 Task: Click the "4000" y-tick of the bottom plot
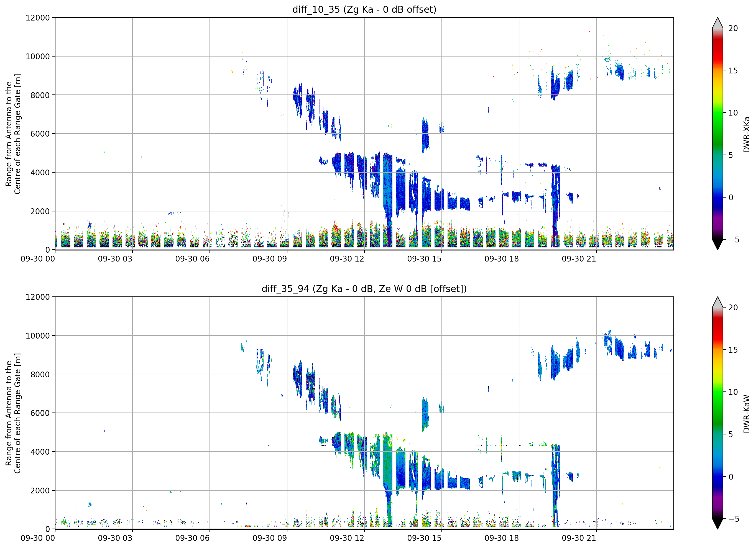pyautogui.click(x=40, y=452)
